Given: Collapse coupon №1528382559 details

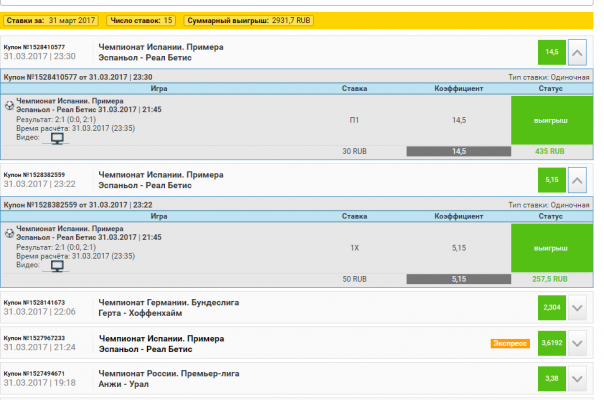Looking at the screenshot, I should (x=577, y=180).
